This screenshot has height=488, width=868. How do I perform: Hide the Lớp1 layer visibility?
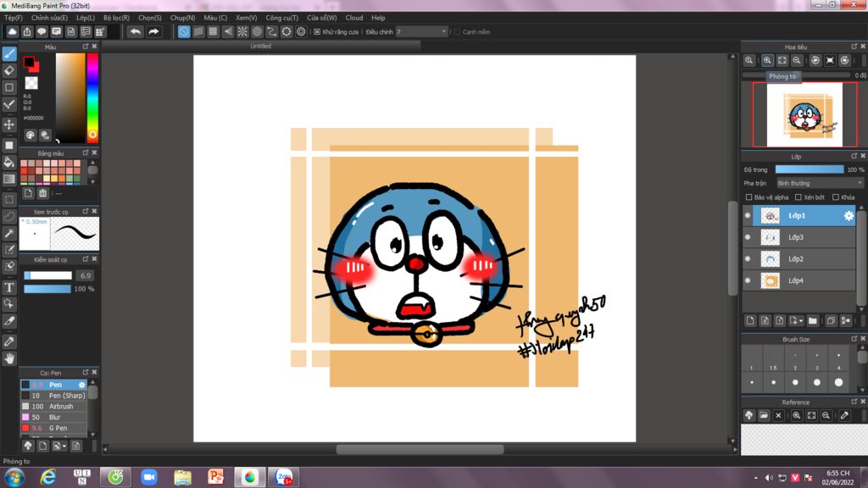pos(748,216)
